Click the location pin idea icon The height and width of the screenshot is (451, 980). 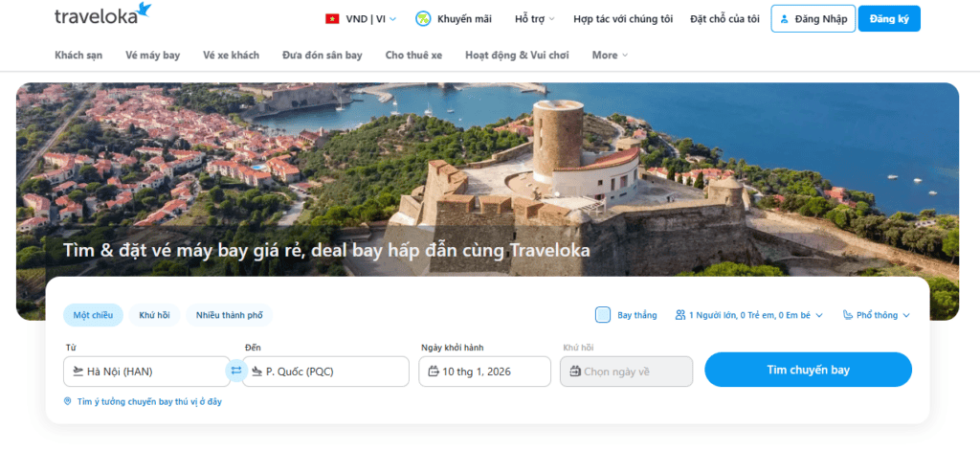(67, 401)
